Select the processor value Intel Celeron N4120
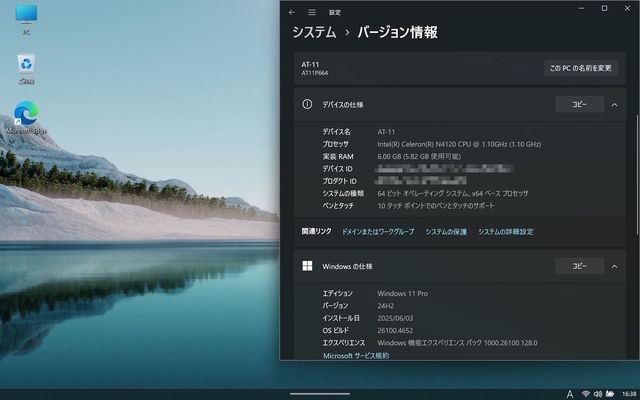This screenshot has width=640, height=400. click(x=459, y=144)
